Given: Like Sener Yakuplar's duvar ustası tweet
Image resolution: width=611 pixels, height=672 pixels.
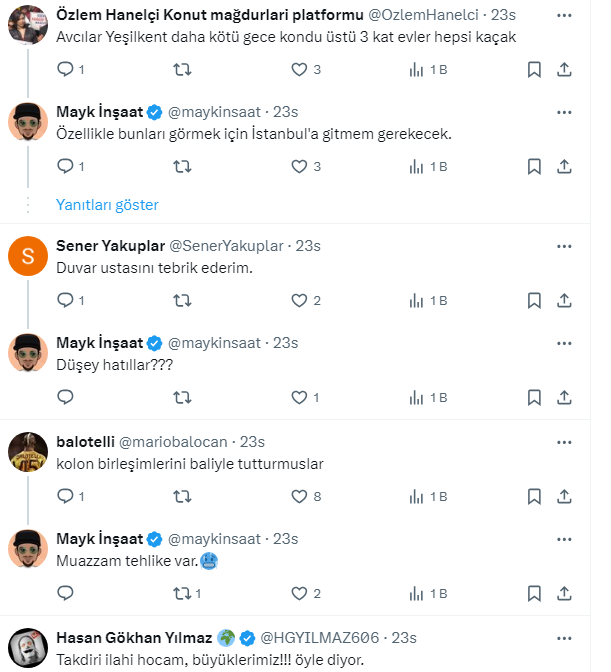Looking at the screenshot, I should [299, 300].
